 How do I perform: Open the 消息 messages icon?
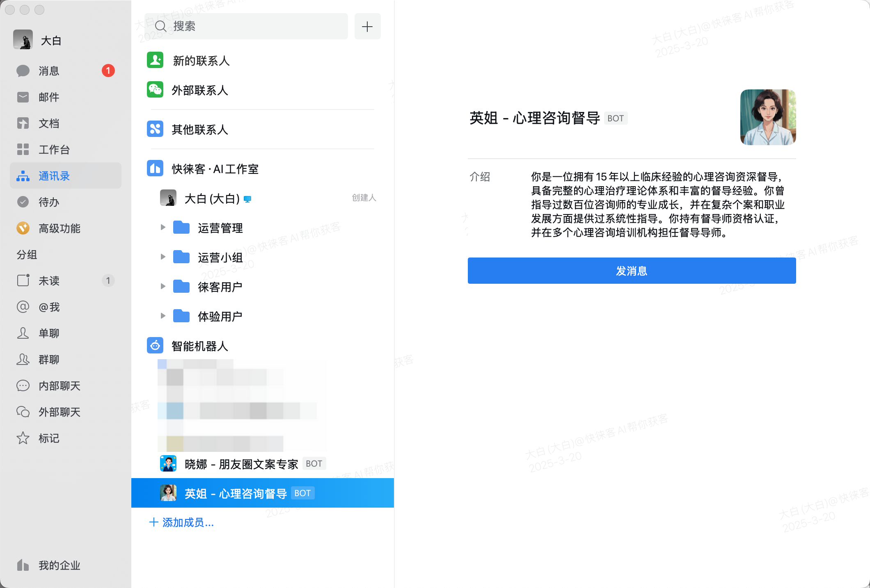[x=23, y=71]
